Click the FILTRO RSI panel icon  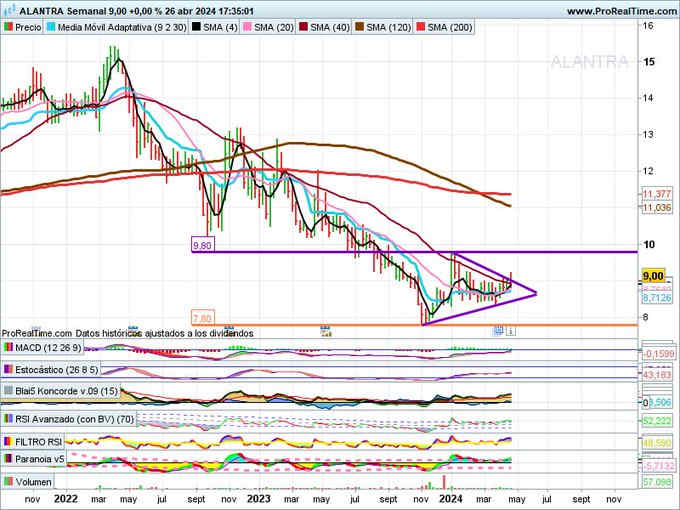[x=8, y=442]
